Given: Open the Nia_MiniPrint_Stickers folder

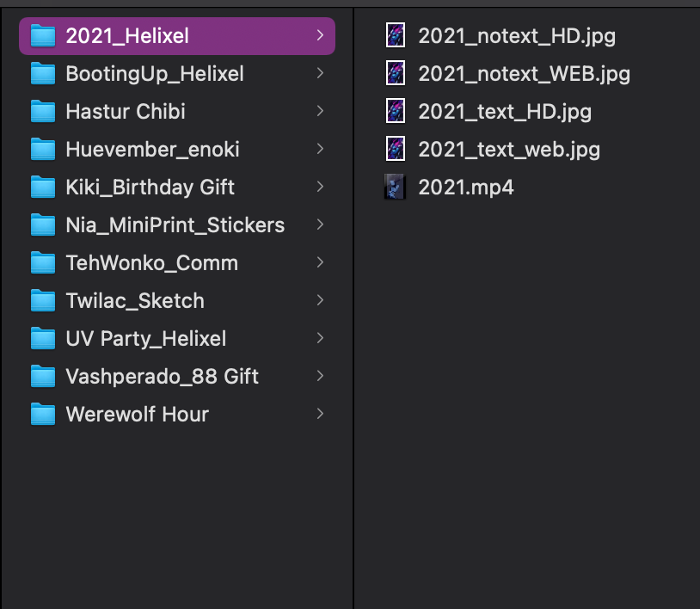Looking at the screenshot, I should coord(175,225).
